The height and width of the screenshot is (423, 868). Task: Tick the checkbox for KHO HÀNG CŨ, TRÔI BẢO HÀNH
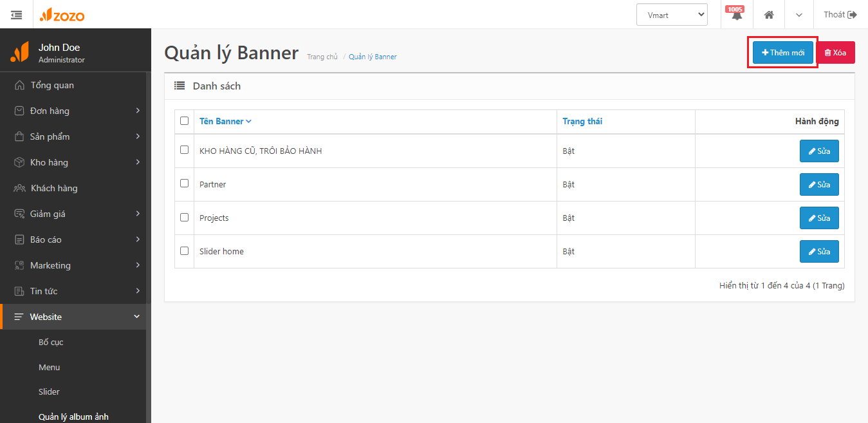[185, 149]
